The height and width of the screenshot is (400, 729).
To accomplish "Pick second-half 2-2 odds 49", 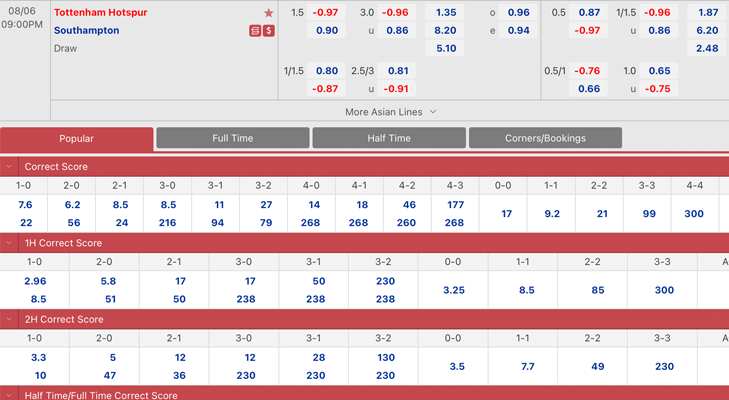I will click(597, 367).
